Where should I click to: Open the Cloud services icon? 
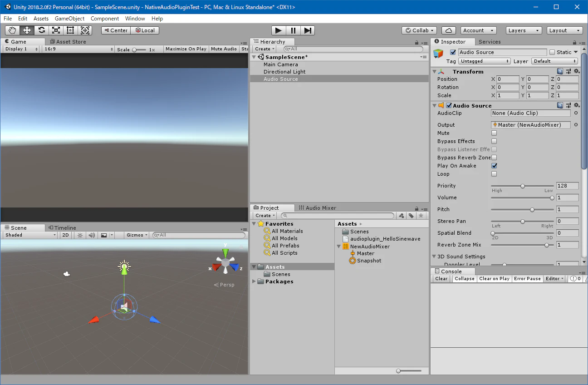click(448, 30)
